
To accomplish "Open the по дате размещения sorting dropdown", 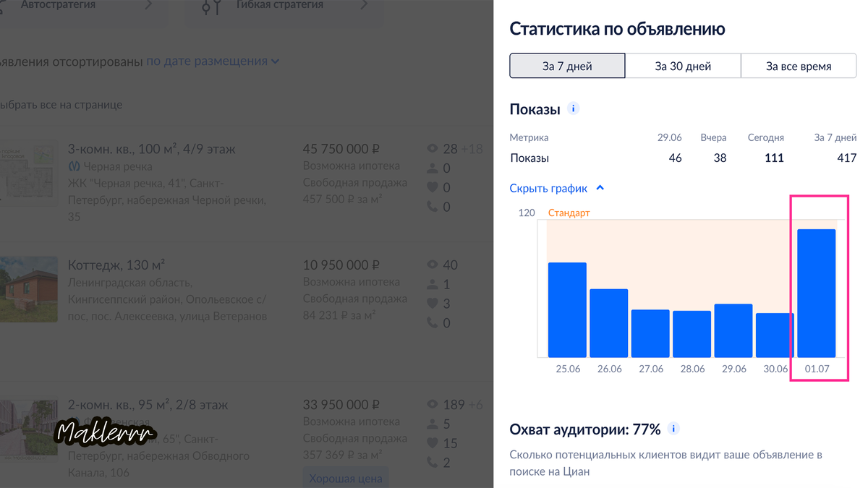I will coord(210,62).
